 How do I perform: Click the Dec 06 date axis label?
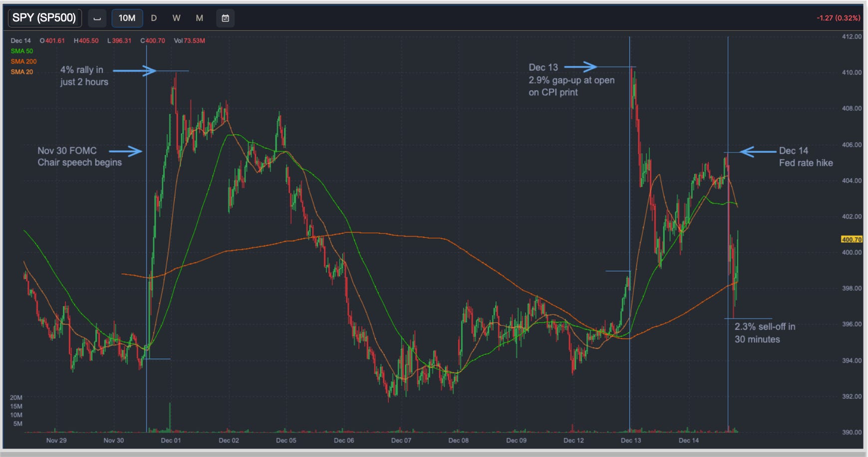click(x=344, y=441)
